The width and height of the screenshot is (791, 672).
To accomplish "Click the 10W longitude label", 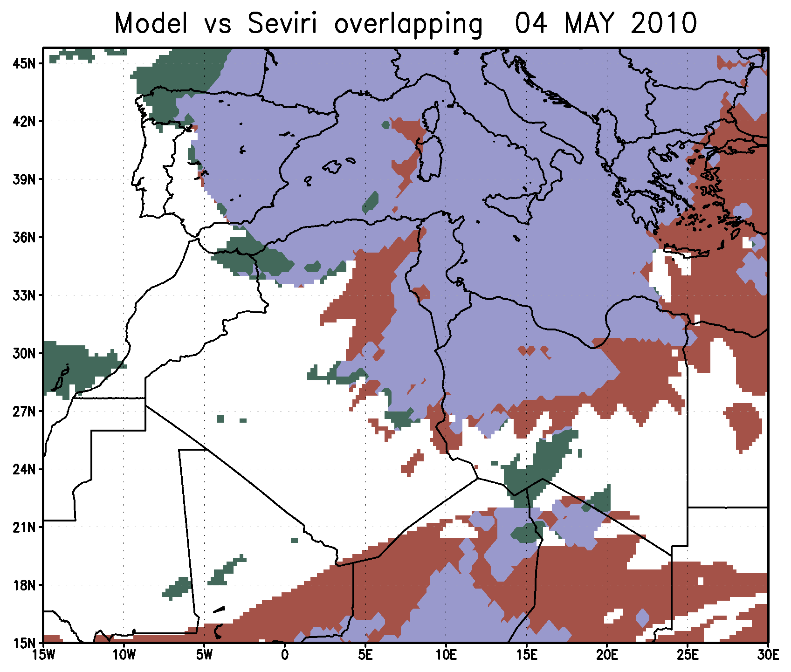I will [x=124, y=655].
